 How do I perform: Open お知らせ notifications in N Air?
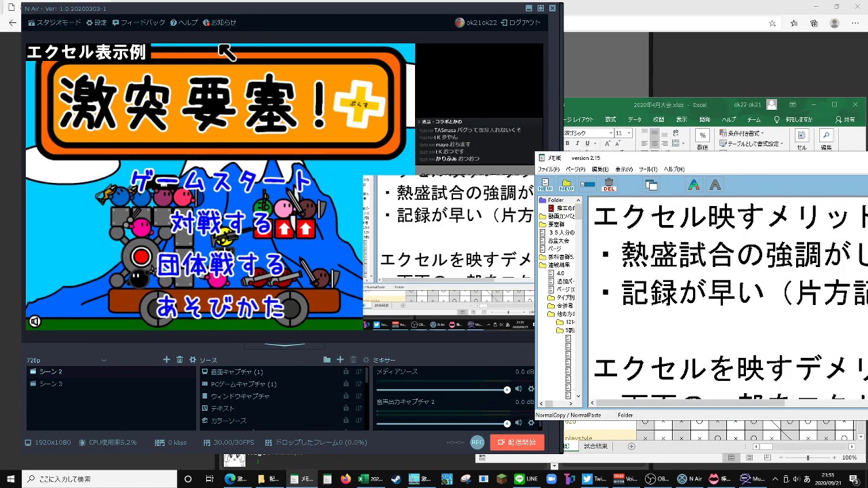pyautogui.click(x=220, y=22)
